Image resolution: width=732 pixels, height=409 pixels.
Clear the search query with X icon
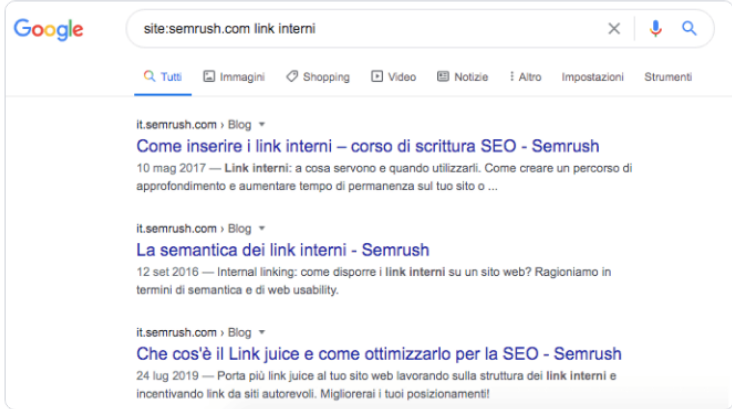[614, 29]
